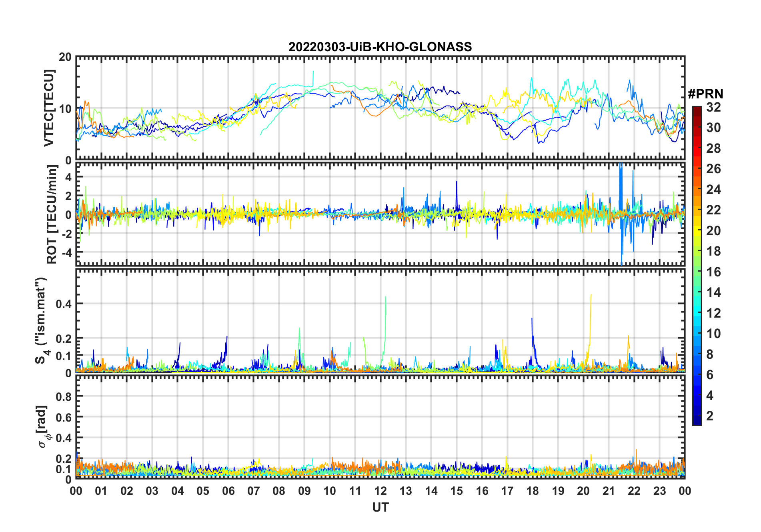Click the UT x-axis label
Image resolution: width=761 pixels, height=532 pixels.
[x=380, y=508]
